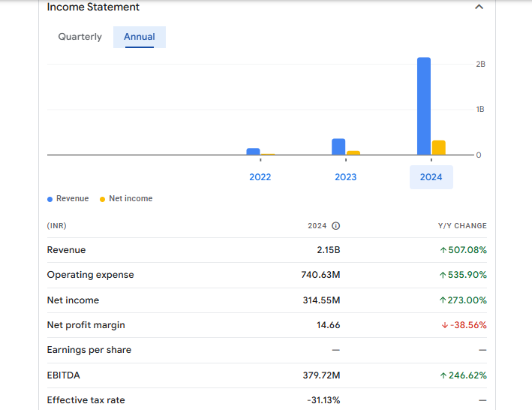532x410 pixels.
Task: Click the yellow Net income legend dot
Action: pyautogui.click(x=103, y=199)
